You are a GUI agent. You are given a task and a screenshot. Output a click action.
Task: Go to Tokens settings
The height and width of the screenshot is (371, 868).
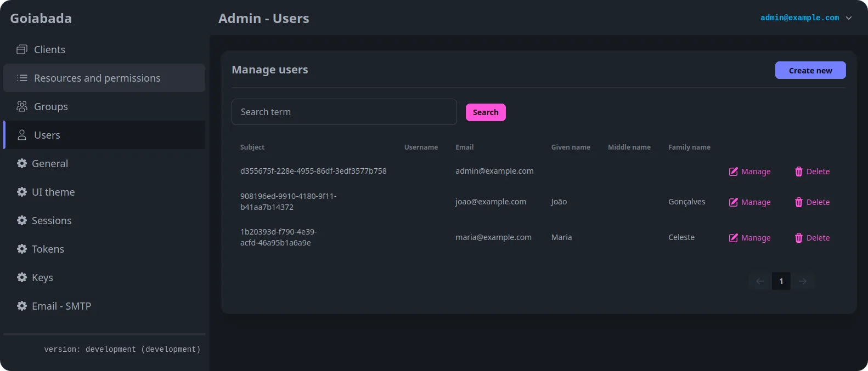[104, 249]
